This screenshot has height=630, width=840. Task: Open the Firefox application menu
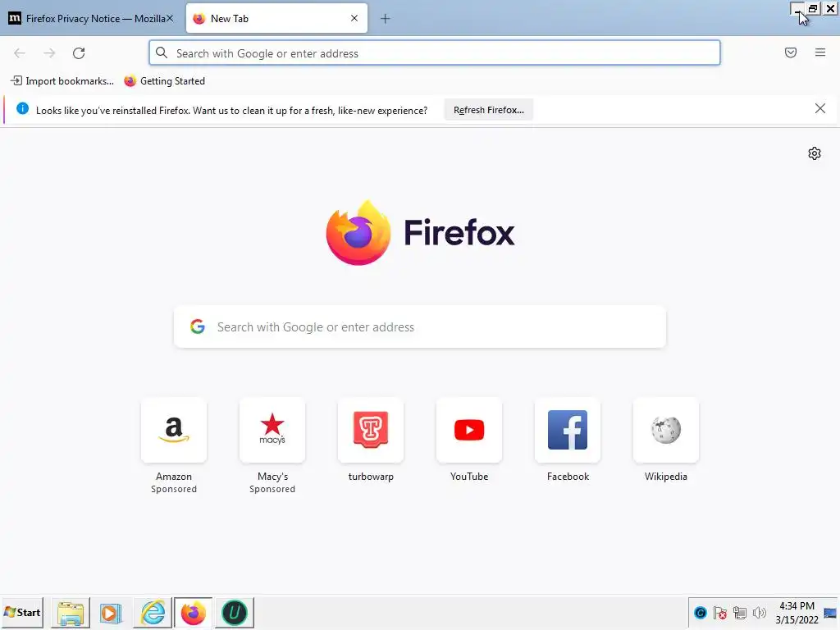pyautogui.click(x=820, y=52)
